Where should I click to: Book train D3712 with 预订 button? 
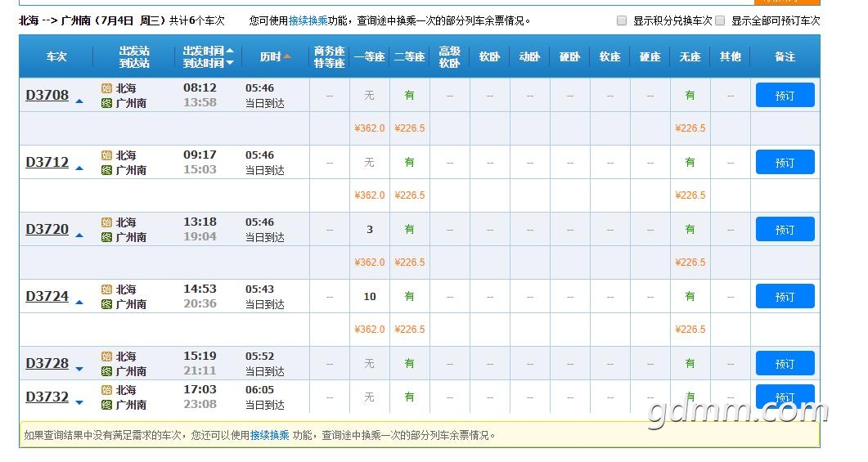[x=785, y=162]
